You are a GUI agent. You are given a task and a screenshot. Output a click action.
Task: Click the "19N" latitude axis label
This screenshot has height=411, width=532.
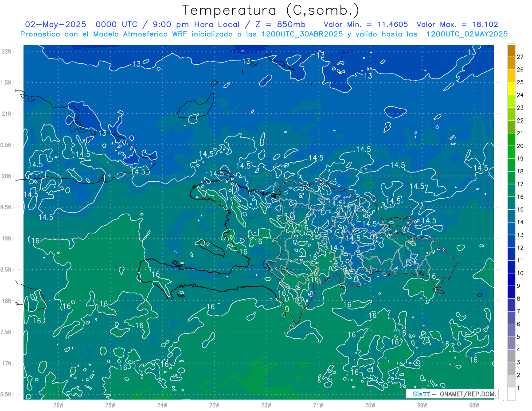8,239
